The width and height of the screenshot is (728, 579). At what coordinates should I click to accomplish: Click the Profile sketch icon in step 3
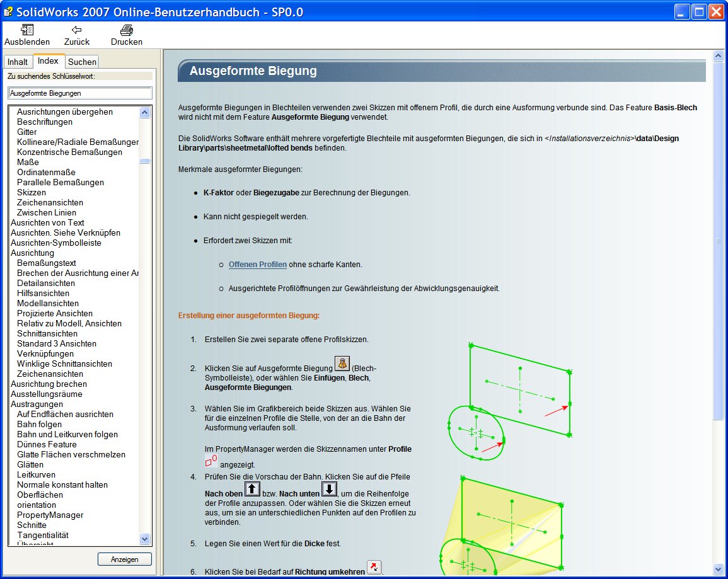click(211, 461)
